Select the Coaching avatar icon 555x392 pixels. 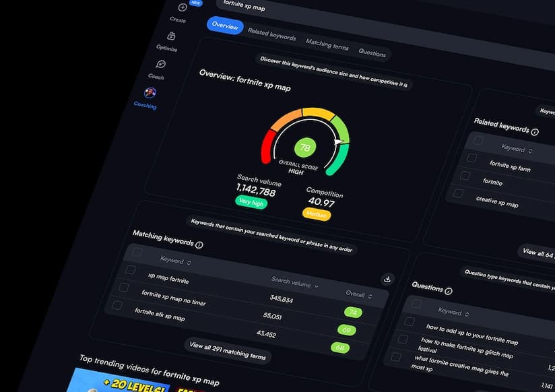pyautogui.click(x=150, y=93)
